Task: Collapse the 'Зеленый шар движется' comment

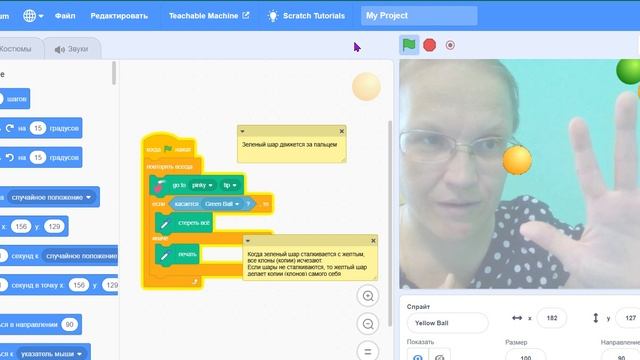Action: pyautogui.click(x=242, y=131)
